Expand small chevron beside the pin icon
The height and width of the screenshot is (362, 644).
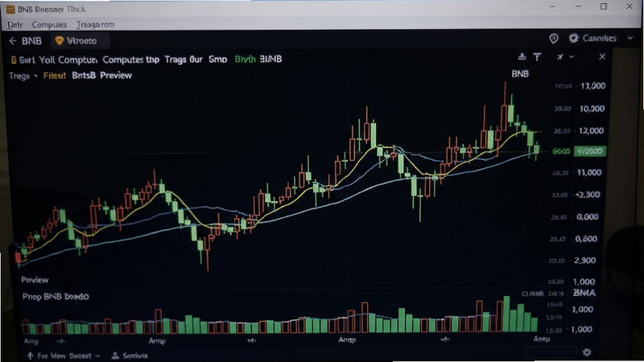coord(572,56)
